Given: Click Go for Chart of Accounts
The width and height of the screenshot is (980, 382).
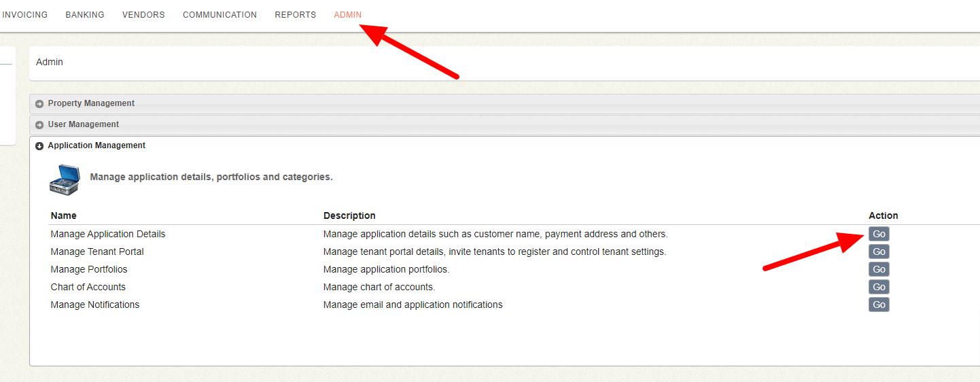Looking at the screenshot, I should pos(879,287).
